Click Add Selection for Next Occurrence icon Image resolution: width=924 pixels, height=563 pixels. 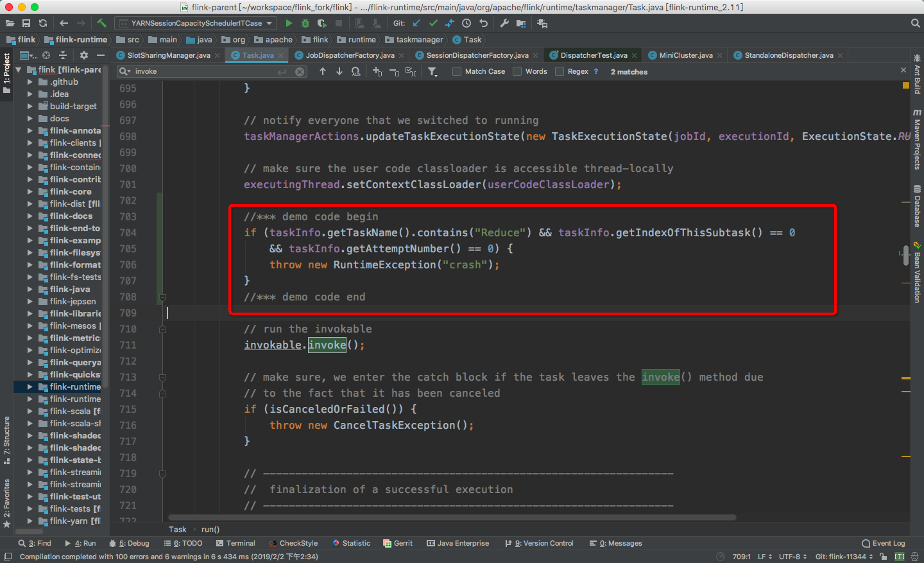coord(377,71)
